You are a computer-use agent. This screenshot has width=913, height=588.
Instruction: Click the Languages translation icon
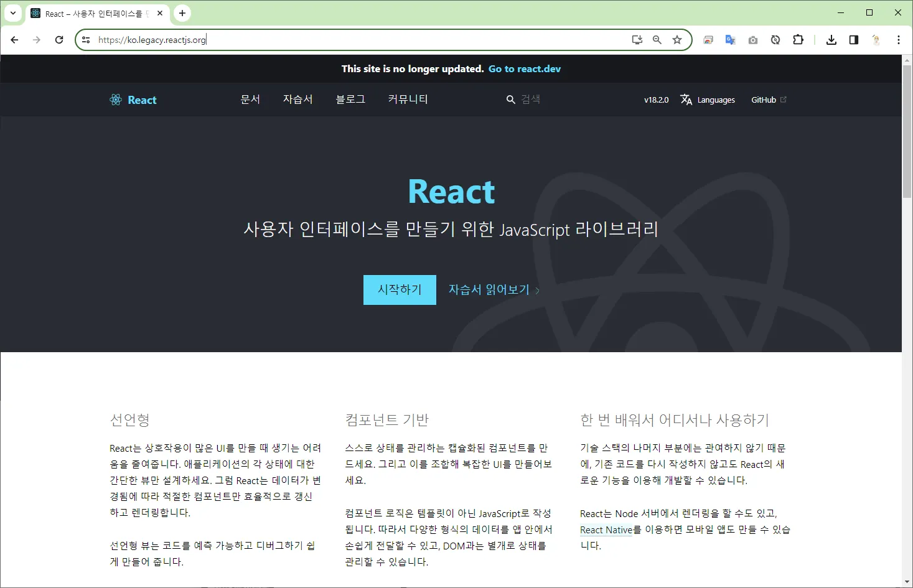pos(686,100)
